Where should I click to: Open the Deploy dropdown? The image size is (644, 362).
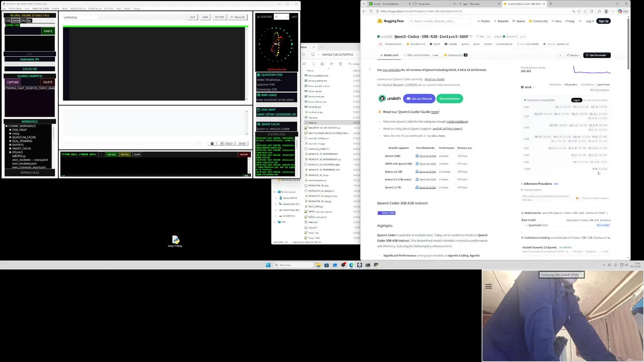573,55
